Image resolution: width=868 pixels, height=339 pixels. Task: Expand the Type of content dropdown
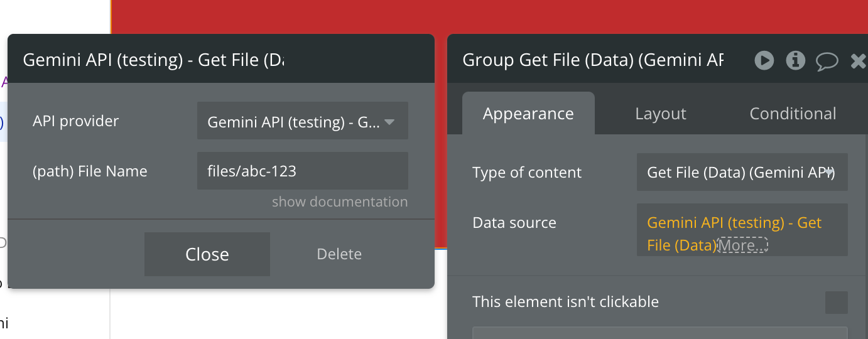742,172
